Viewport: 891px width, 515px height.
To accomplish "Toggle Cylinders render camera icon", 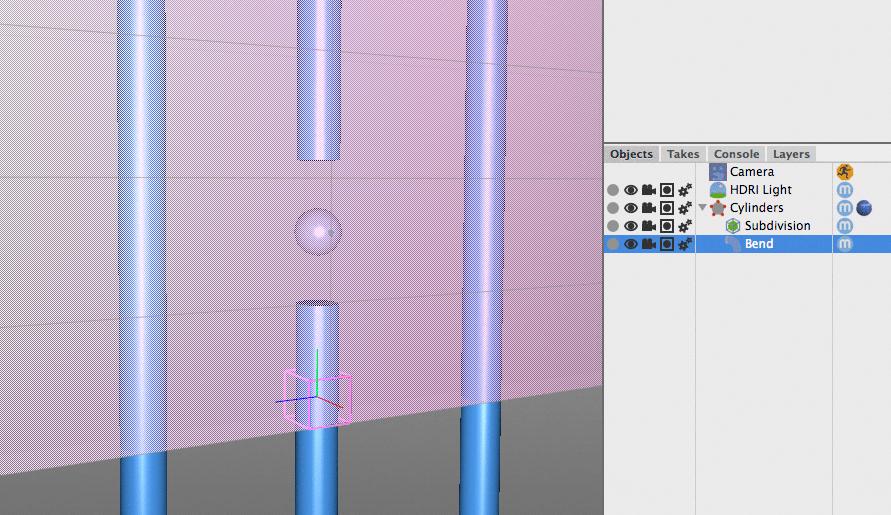I will tap(648, 208).
